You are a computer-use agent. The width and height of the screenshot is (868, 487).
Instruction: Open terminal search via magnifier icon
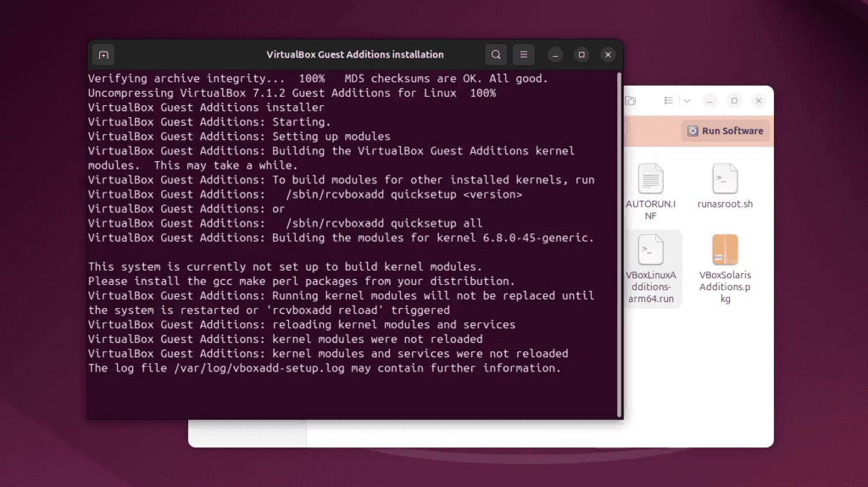point(496,55)
